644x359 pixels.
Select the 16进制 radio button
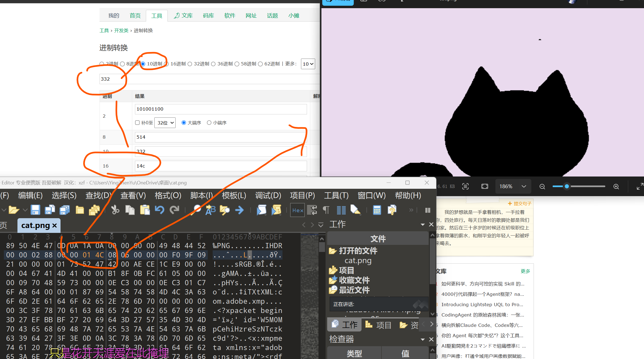pos(166,64)
